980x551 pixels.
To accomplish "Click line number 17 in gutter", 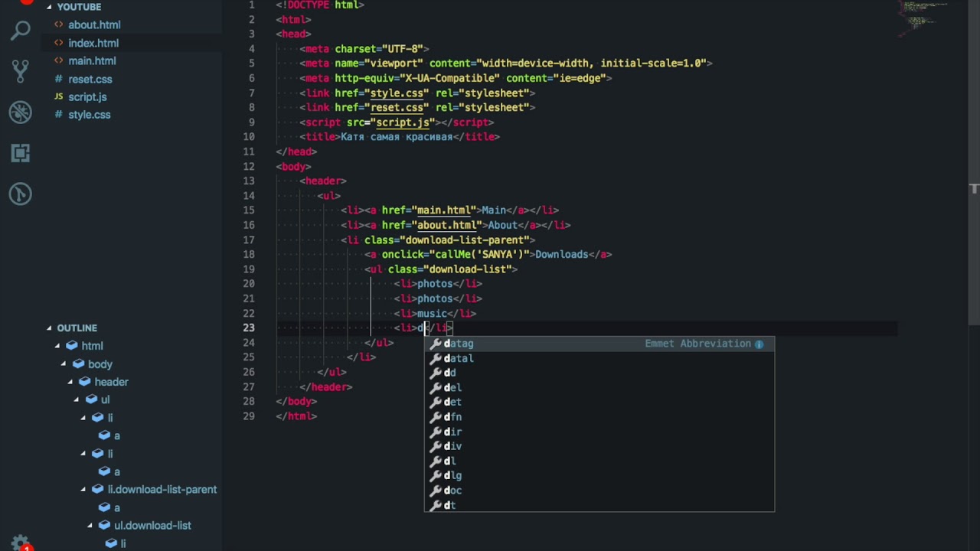I will 249,240.
